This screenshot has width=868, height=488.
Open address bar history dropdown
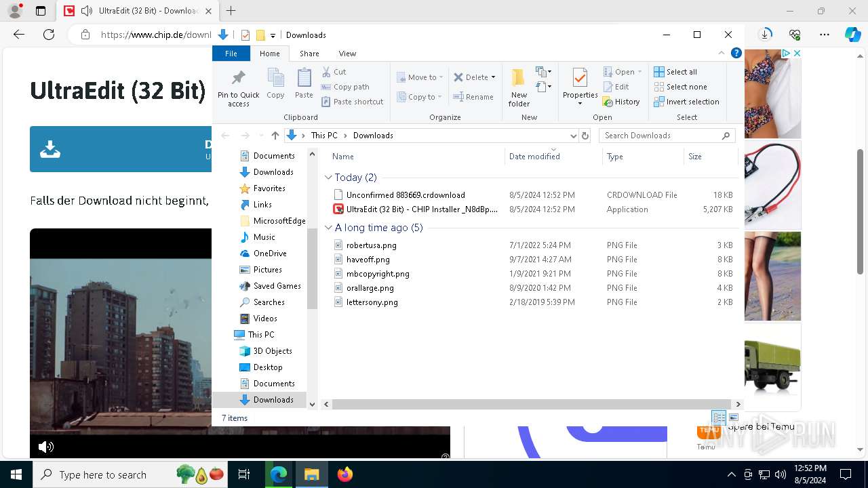[x=574, y=136]
